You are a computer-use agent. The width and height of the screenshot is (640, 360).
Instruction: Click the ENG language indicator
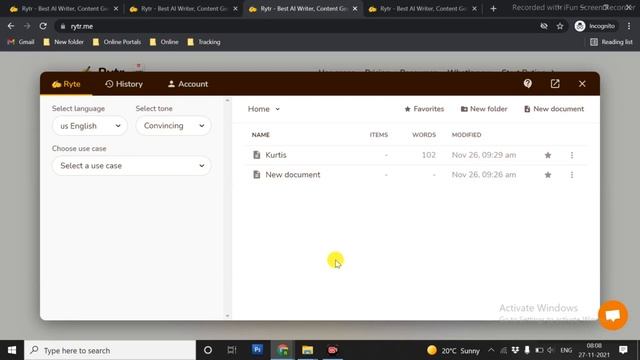566,350
